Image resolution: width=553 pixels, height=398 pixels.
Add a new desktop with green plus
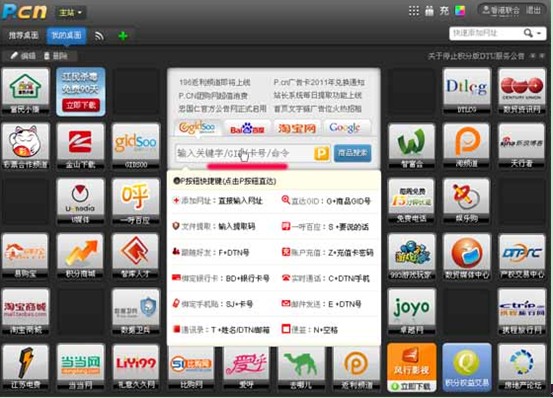[x=123, y=36]
